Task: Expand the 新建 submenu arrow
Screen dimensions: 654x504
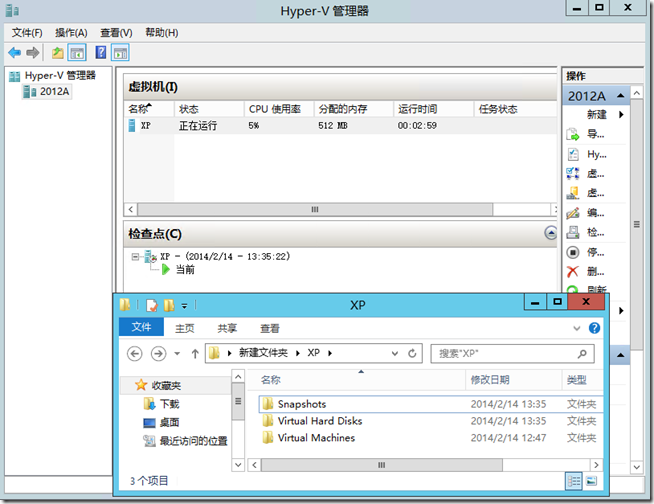Action: tap(621, 114)
